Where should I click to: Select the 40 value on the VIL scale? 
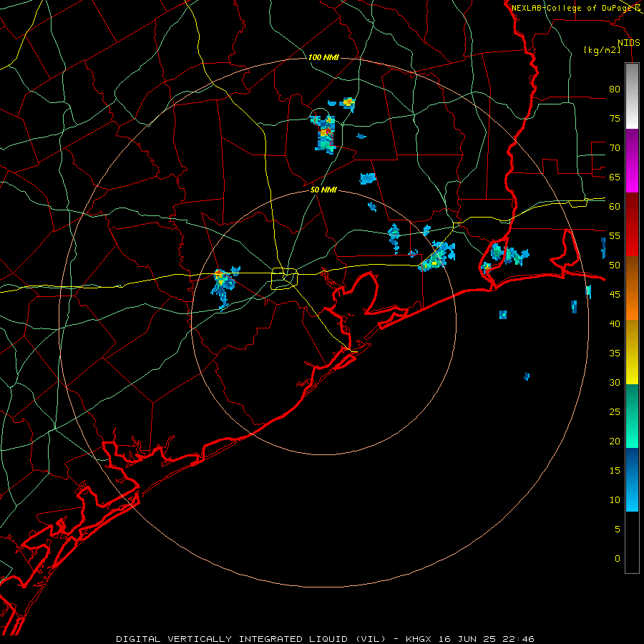pos(615,324)
